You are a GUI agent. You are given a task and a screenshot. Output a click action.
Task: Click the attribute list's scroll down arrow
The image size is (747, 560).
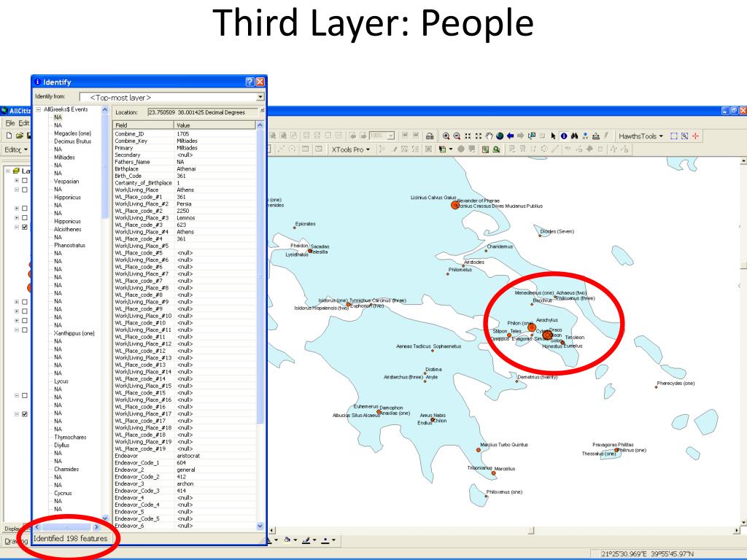coord(260,526)
